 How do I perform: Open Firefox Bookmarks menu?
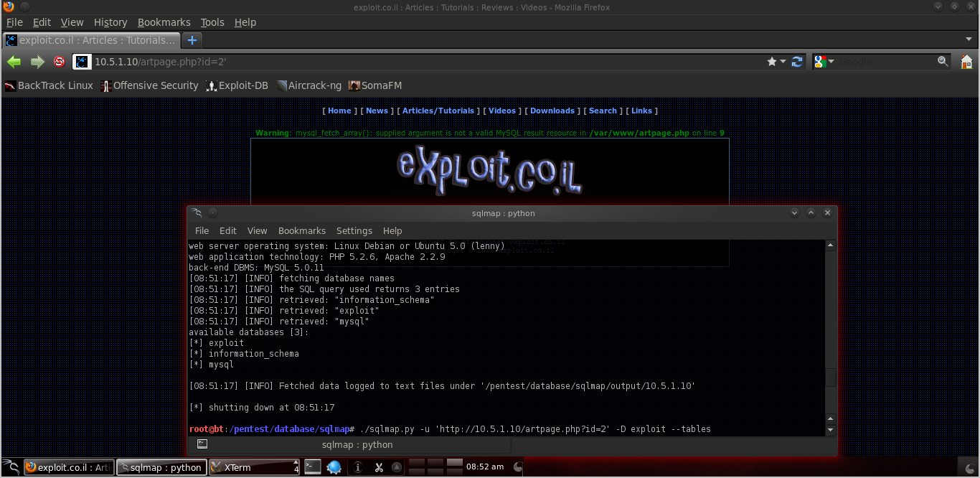coord(164,22)
